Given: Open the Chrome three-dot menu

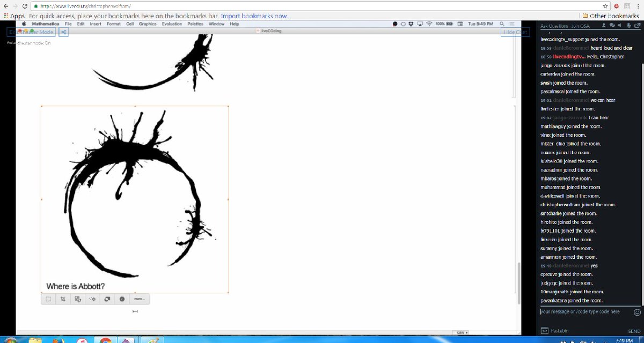Looking at the screenshot, I should pos(639,6).
